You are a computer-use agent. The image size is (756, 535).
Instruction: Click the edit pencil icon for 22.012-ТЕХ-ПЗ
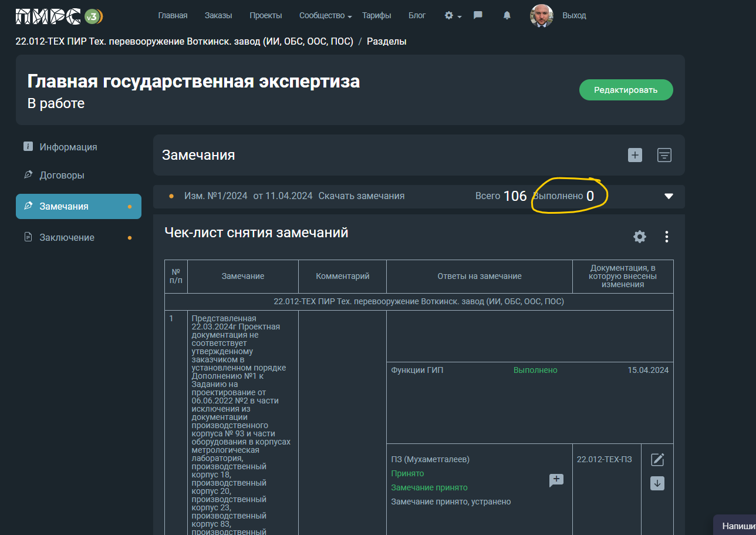click(657, 460)
